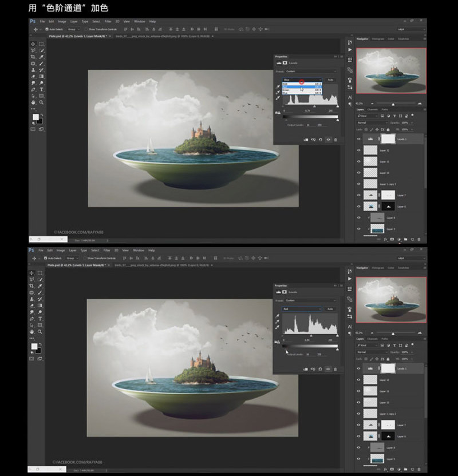Switch to Histogram tab in bottom window

(x=378, y=268)
